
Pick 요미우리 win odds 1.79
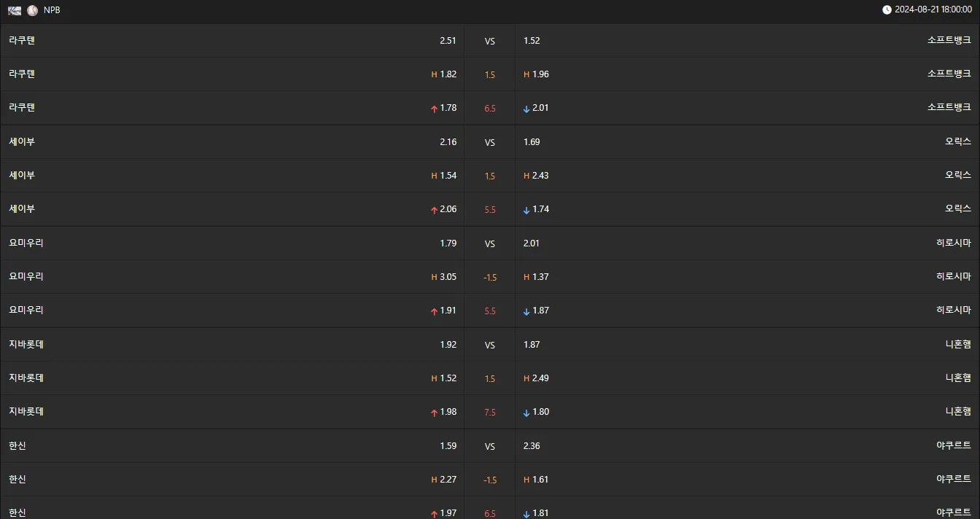(448, 243)
